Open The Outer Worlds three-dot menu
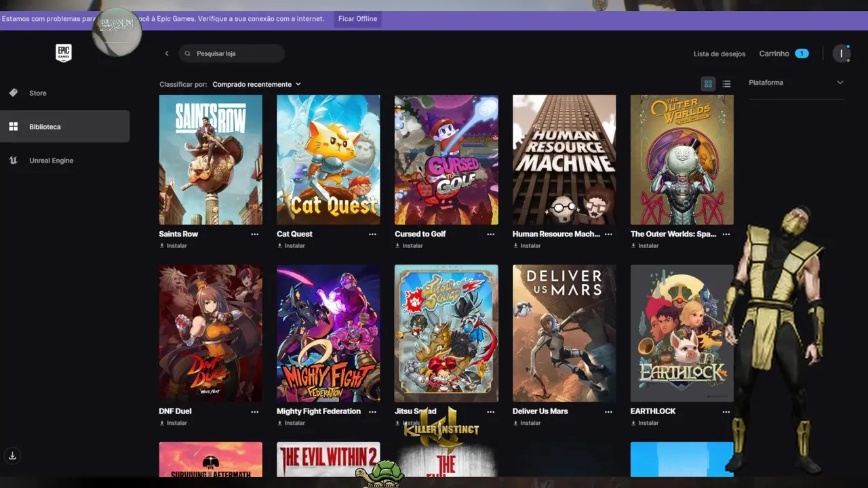 pos(726,234)
